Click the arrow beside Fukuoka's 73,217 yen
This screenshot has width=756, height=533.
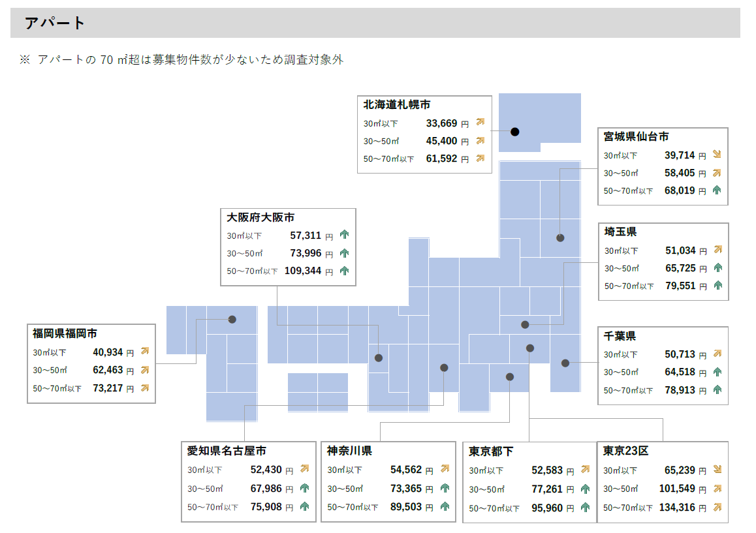(145, 388)
